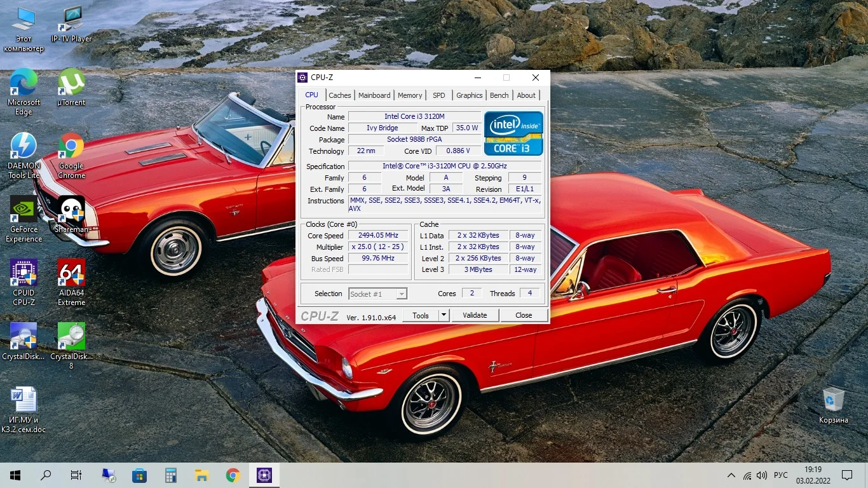This screenshot has height=488, width=868.
Task: Switch to the Memory tab
Action: pos(410,95)
